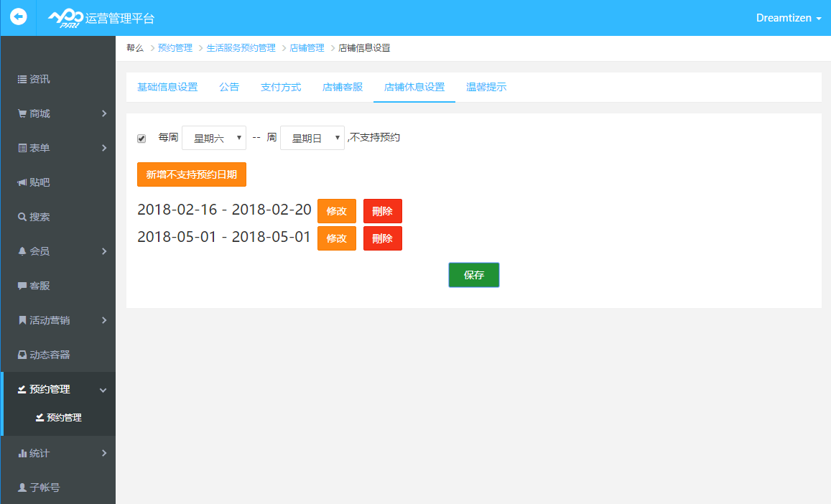Click the inbox icon beside 动态容器
The height and width of the screenshot is (504, 831).
click(22, 355)
